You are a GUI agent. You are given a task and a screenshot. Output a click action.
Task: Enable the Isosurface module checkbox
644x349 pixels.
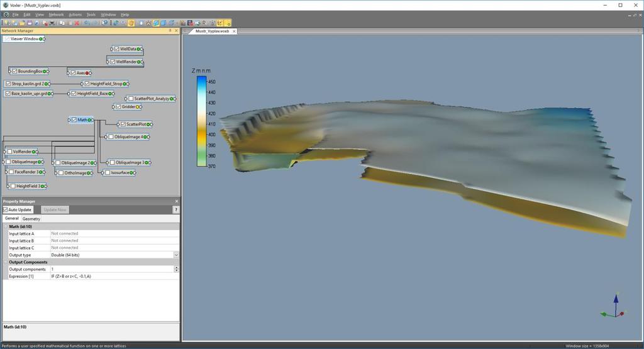[x=108, y=172]
